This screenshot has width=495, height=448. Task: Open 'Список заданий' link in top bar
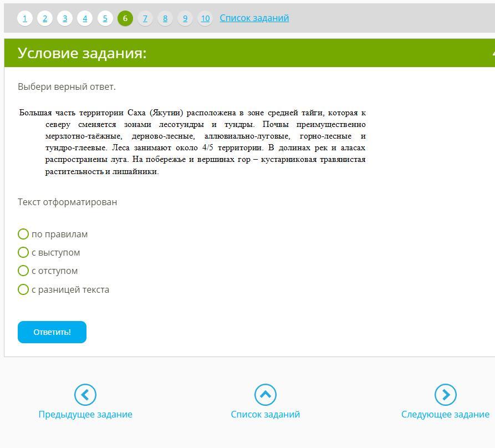pyautogui.click(x=254, y=18)
